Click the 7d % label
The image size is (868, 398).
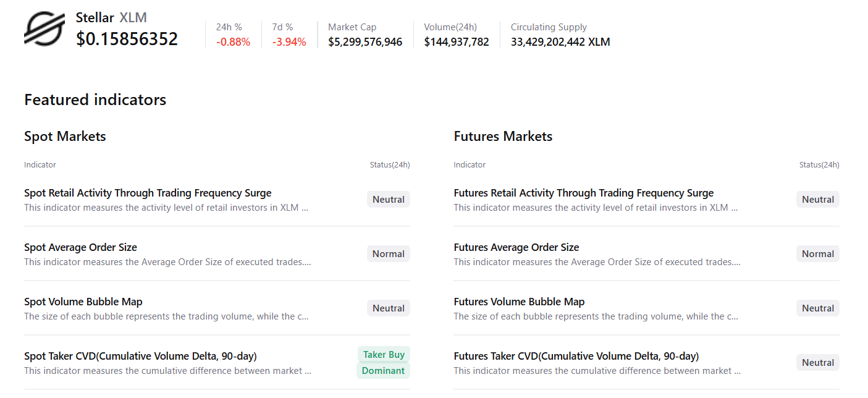[283, 27]
